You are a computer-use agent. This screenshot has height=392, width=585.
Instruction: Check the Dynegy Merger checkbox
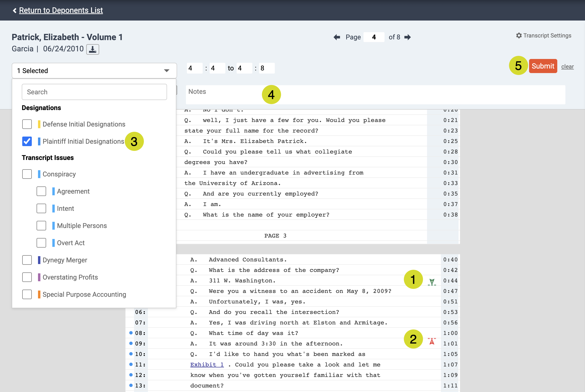(x=27, y=260)
